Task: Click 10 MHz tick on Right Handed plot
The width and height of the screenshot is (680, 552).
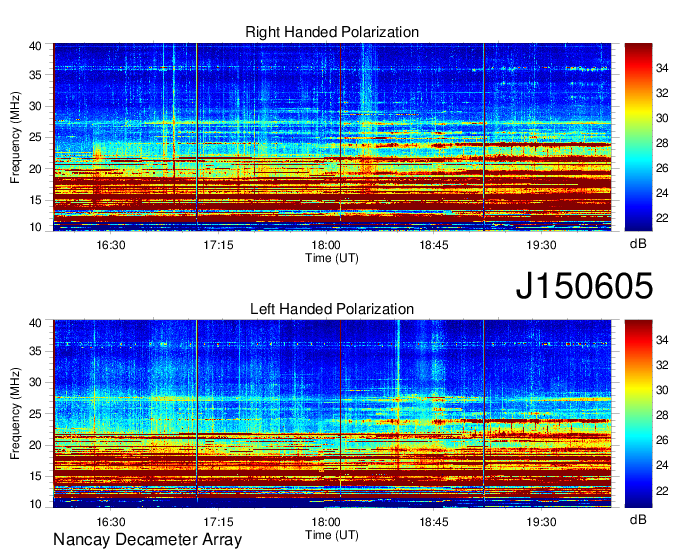Action: [x=35, y=227]
